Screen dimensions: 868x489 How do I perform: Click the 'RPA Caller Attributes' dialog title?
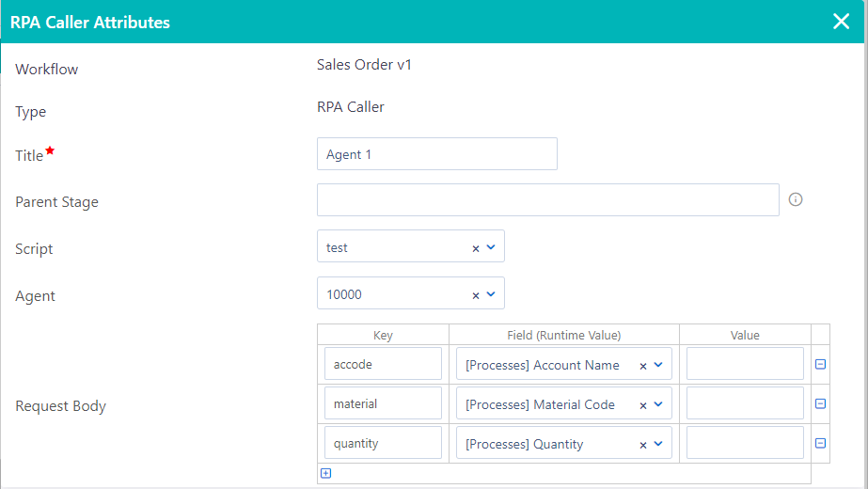[x=90, y=23]
